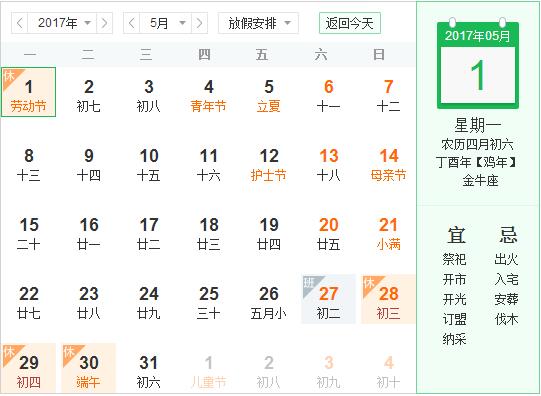Go to previous month arrow

[x=131, y=23]
